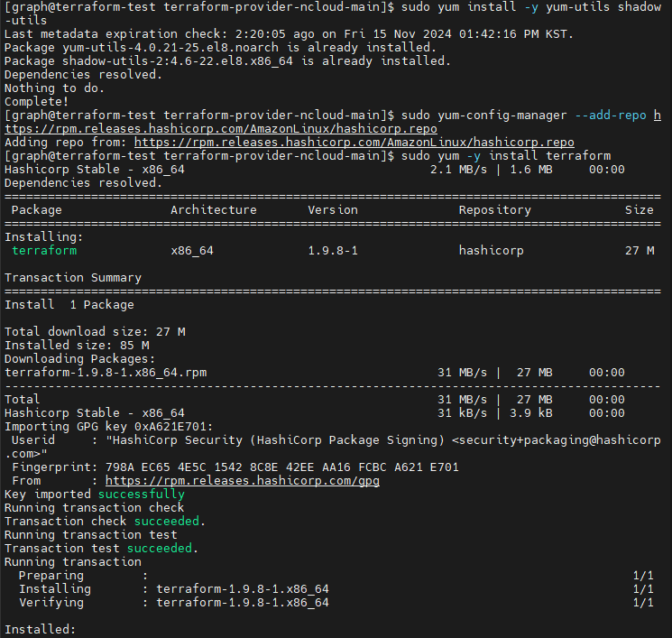Click the 'Architecture' column header
672x638 pixels.
[214, 210]
